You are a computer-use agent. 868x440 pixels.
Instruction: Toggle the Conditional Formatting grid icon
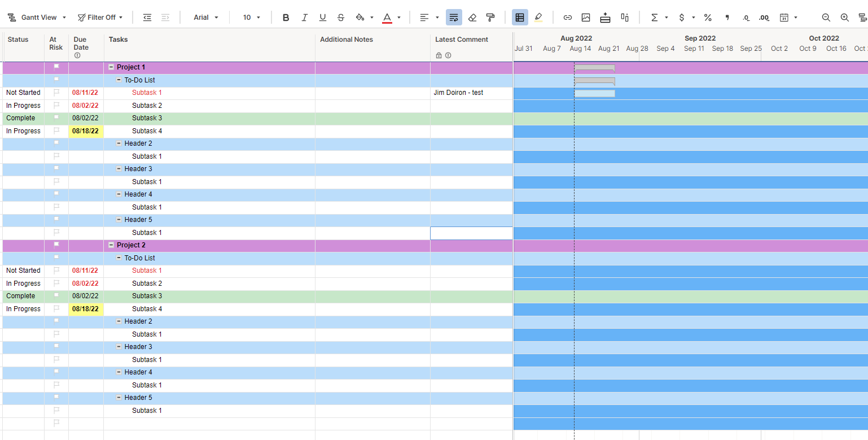(x=520, y=18)
